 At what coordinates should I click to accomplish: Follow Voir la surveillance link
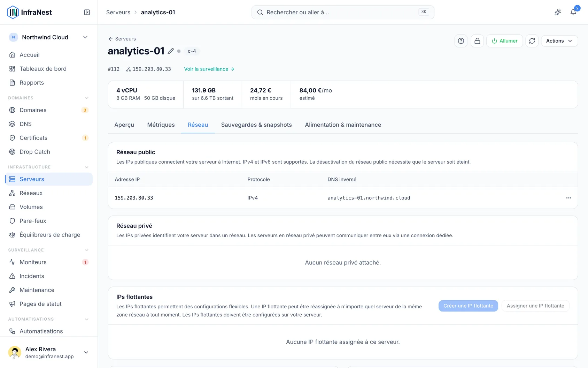[209, 69]
